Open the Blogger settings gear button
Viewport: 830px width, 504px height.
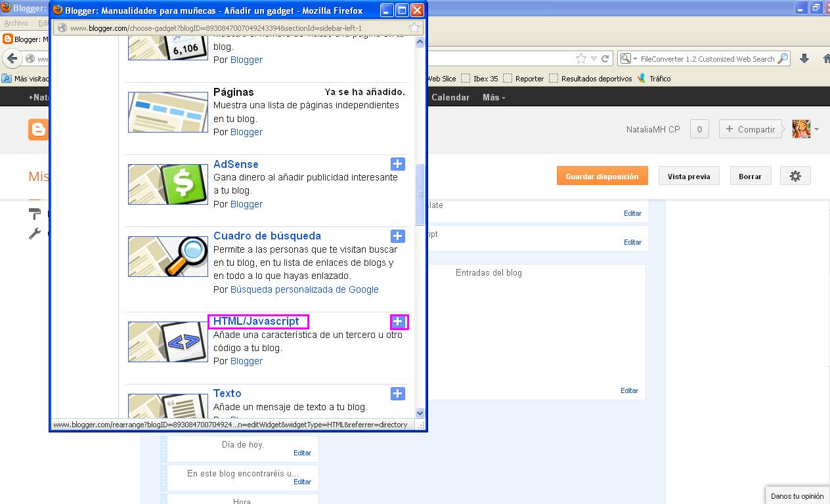(795, 176)
